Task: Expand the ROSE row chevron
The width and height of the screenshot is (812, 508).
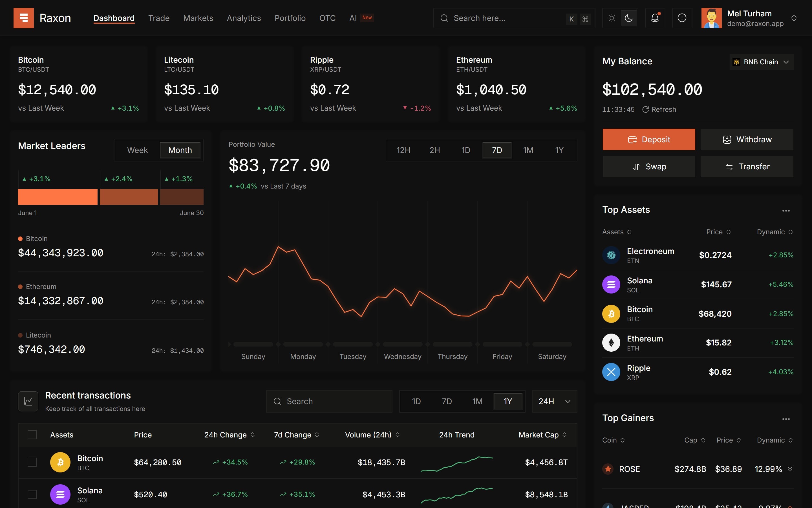Action: [x=790, y=469]
